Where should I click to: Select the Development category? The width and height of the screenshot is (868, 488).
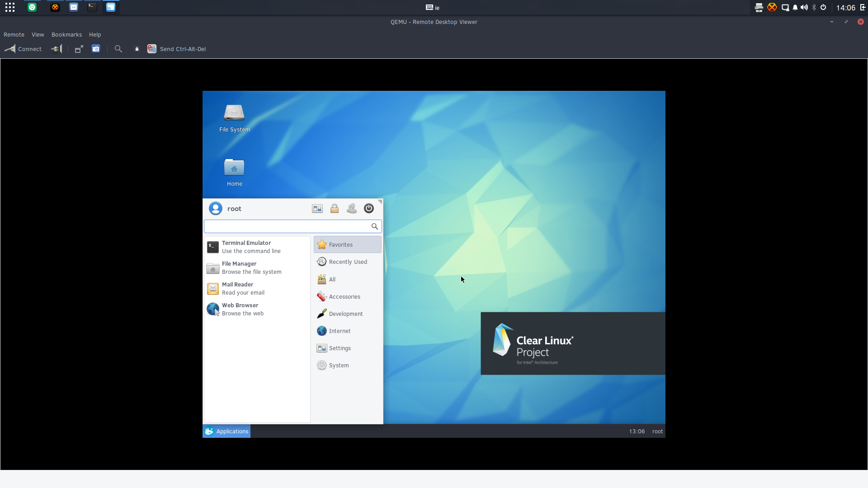coord(348,314)
